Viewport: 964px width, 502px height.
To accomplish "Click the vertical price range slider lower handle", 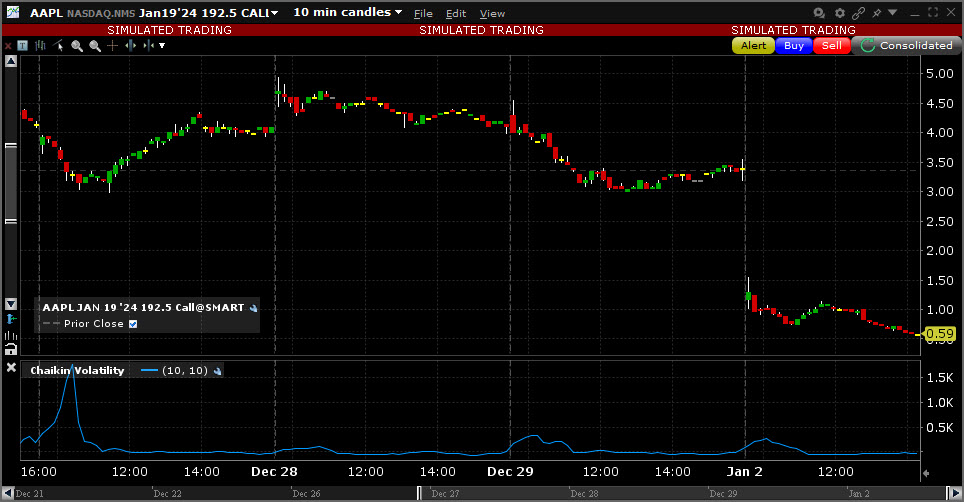I will [10, 221].
